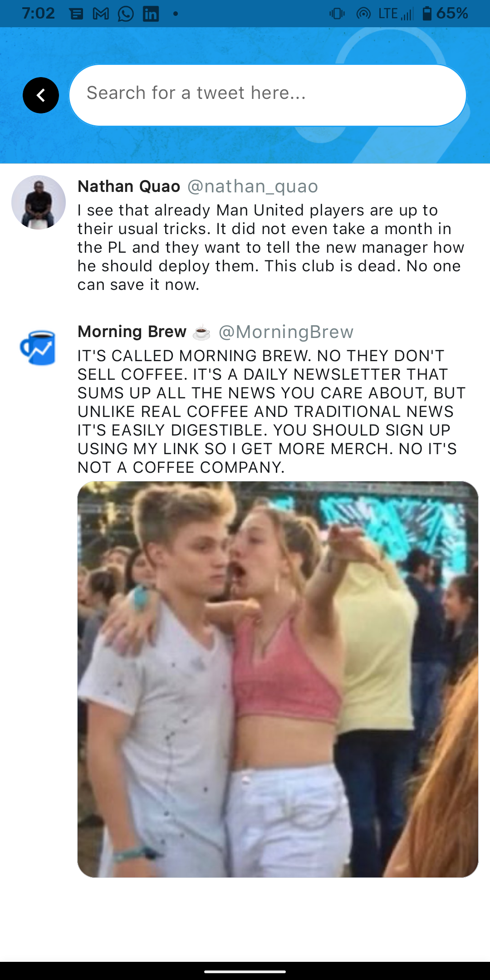This screenshot has height=980, width=490.
Task: Tap the Android home gesture bar
Action: (245, 971)
